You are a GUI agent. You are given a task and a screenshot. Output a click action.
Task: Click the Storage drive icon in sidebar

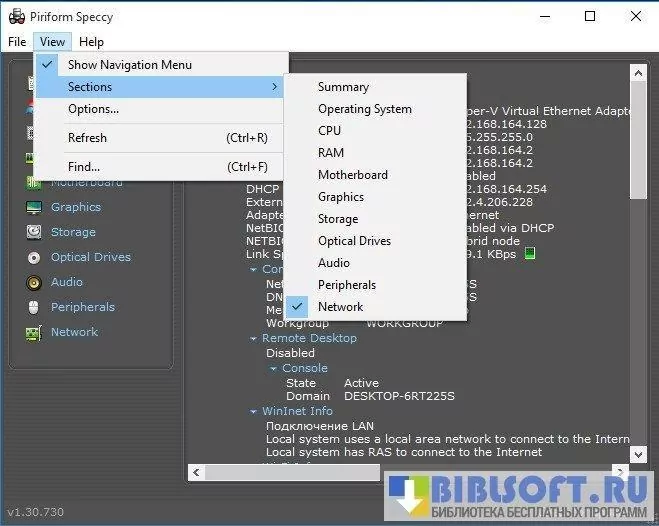click(34, 232)
